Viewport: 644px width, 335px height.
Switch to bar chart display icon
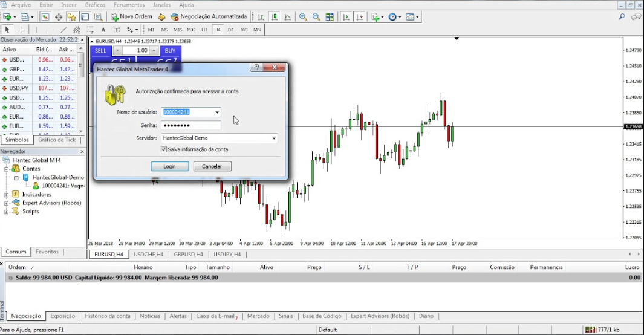(x=261, y=17)
